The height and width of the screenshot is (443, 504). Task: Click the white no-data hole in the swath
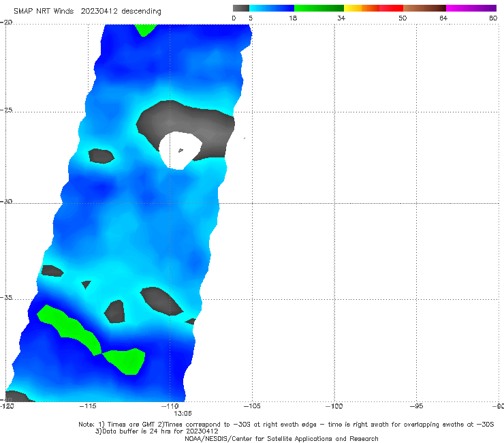(x=180, y=150)
